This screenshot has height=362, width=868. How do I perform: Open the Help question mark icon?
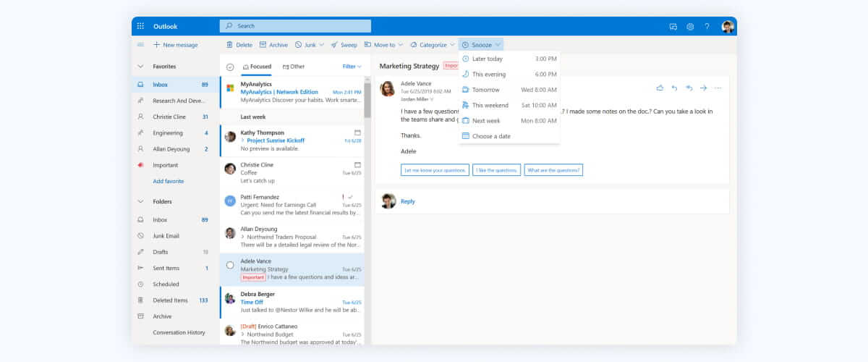point(707,26)
